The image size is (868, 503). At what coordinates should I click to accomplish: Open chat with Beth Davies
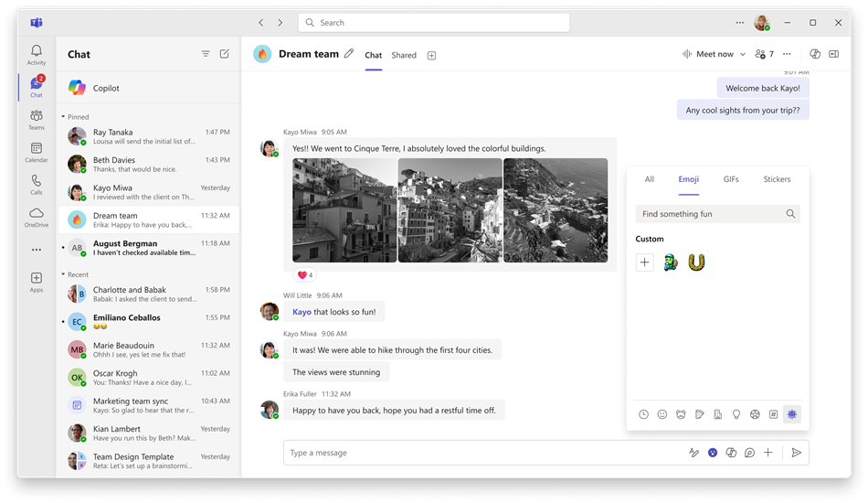tap(148, 164)
